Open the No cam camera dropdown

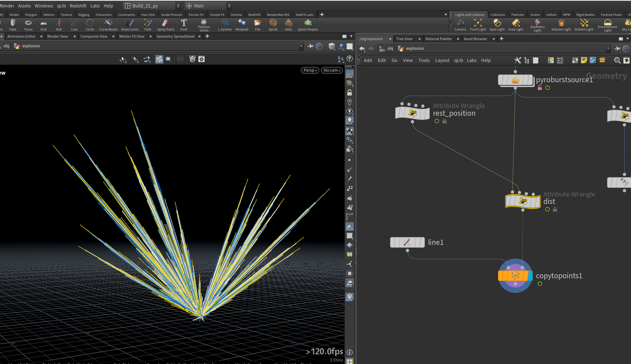tap(332, 70)
